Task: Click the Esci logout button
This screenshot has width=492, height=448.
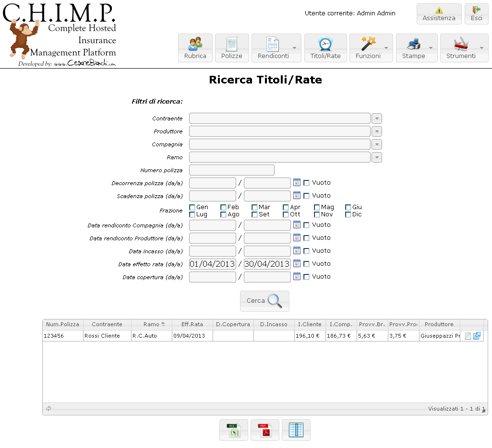Action: pyautogui.click(x=476, y=14)
